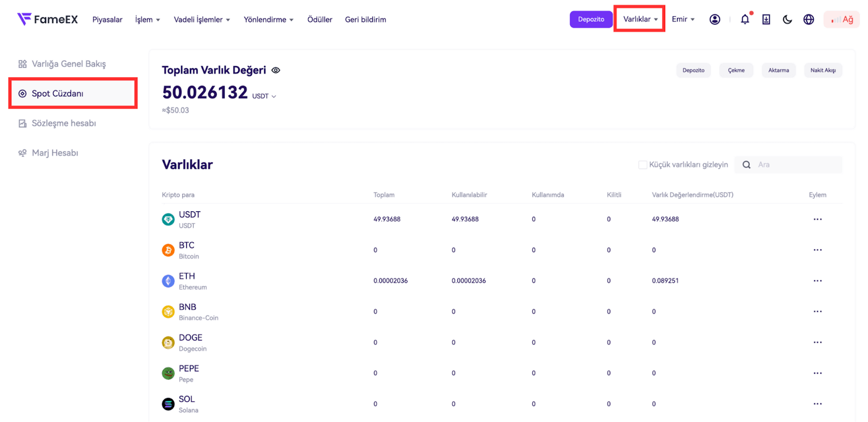Toggle dark mode moon icon
This screenshot has width=868, height=422.
tap(787, 20)
